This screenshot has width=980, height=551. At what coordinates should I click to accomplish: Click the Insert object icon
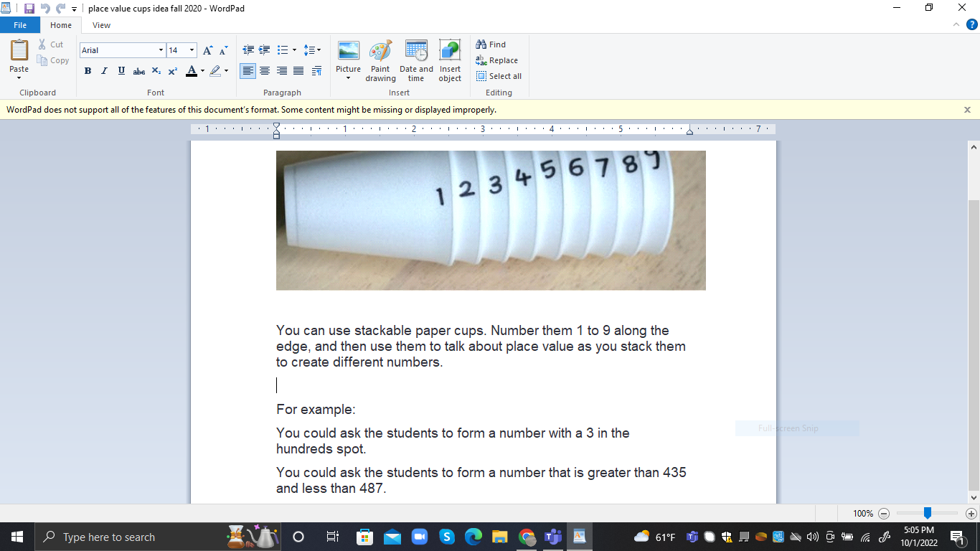click(450, 62)
